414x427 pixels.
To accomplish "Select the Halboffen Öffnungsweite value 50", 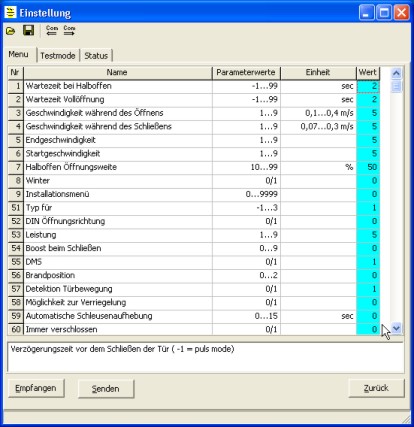I will click(x=368, y=167).
